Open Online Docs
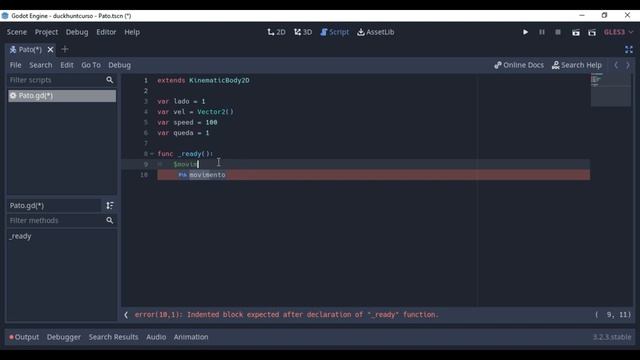 519,65
